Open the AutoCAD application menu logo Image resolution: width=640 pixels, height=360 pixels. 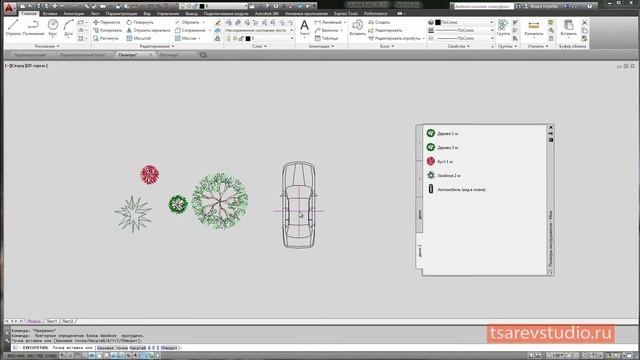[x=9, y=7]
